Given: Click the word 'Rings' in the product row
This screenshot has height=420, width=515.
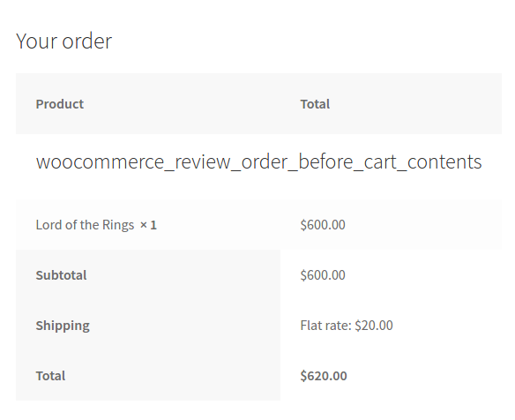Looking at the screenshot, I should [x=118, y=226].
